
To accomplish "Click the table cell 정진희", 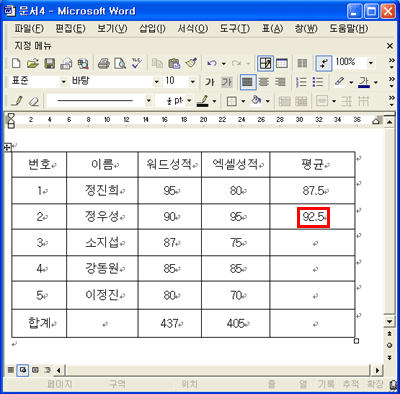I will [x=102, y=190].
